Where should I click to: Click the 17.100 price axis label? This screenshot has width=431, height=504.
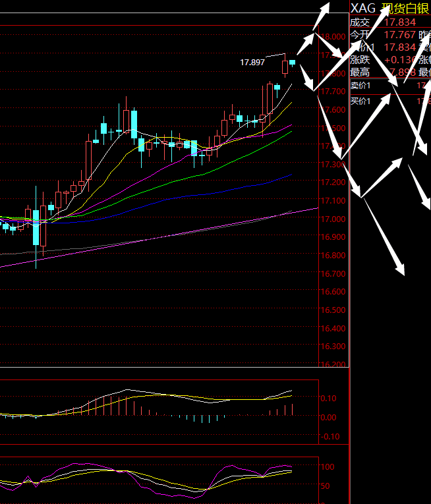click(333, 200)
